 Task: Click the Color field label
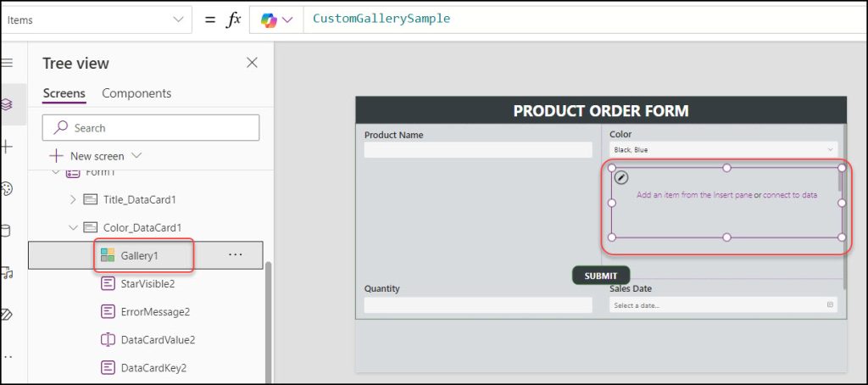620,134
